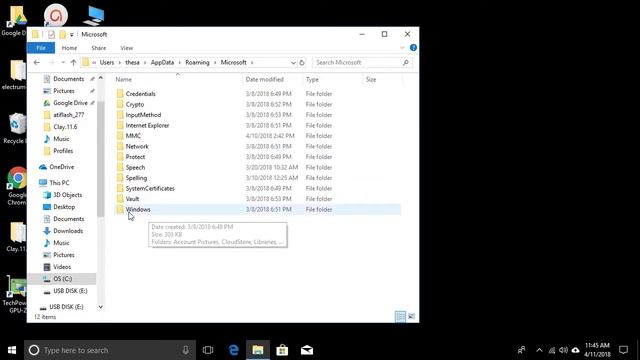Open Clay.11.6 in navigation pane
This screenshot has height=360, width=640.
(x=65, y=127)
